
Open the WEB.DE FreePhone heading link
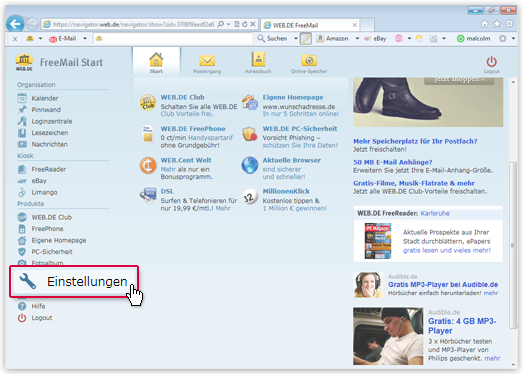(193, 128)
